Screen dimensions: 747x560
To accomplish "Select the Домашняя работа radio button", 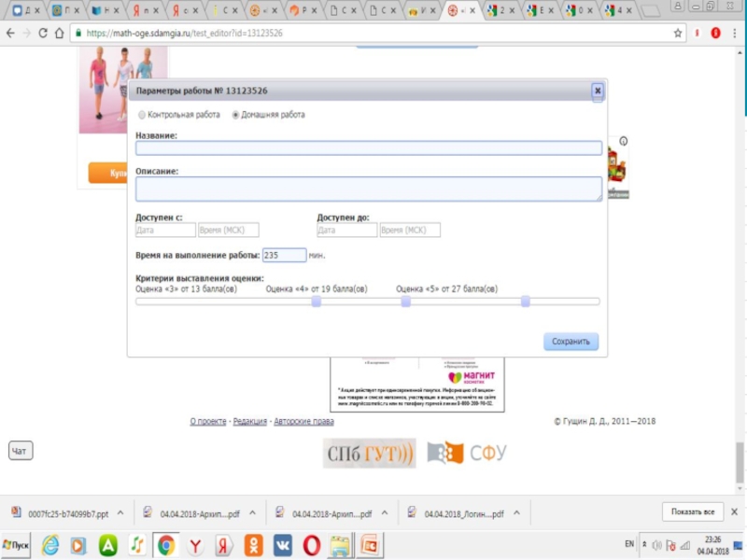I will [235, 115].
